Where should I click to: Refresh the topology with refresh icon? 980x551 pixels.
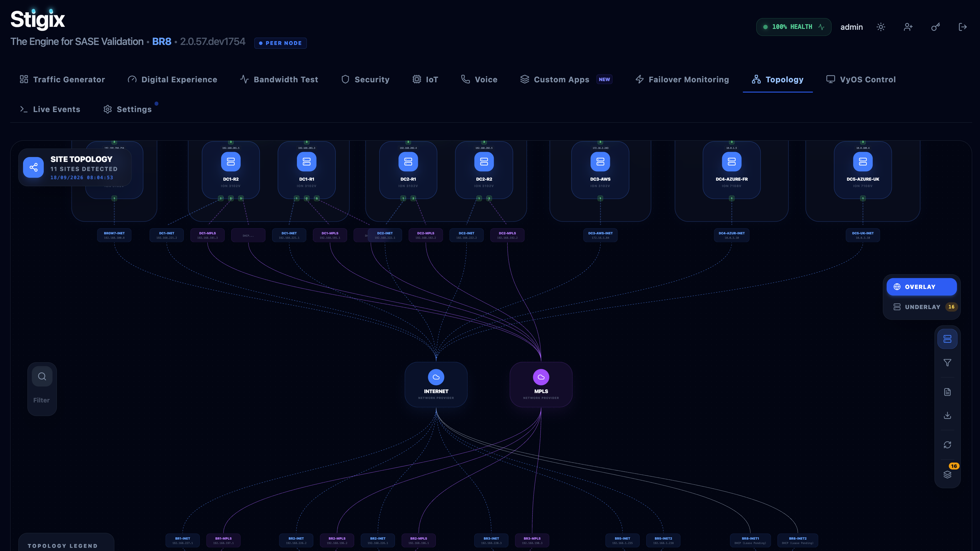(947, 445)
